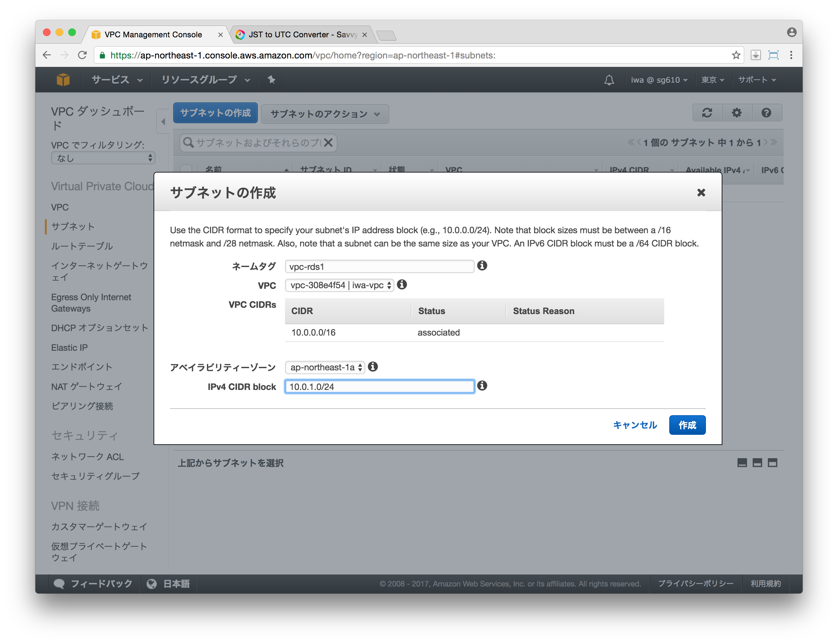Click the globe language icon in footer
The height and width of the screenshot is (644, 838).
[152, 583]
